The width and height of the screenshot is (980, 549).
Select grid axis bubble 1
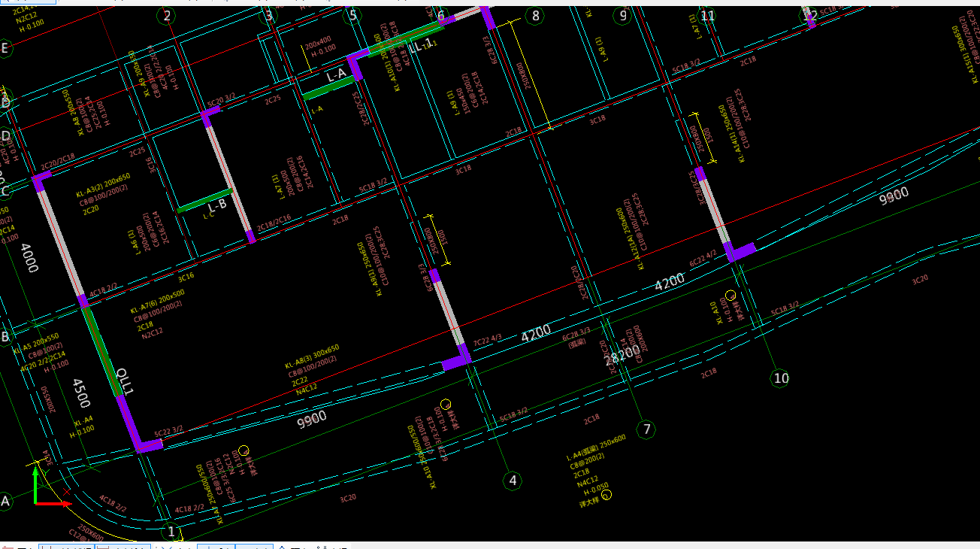[x=171, y=532]
